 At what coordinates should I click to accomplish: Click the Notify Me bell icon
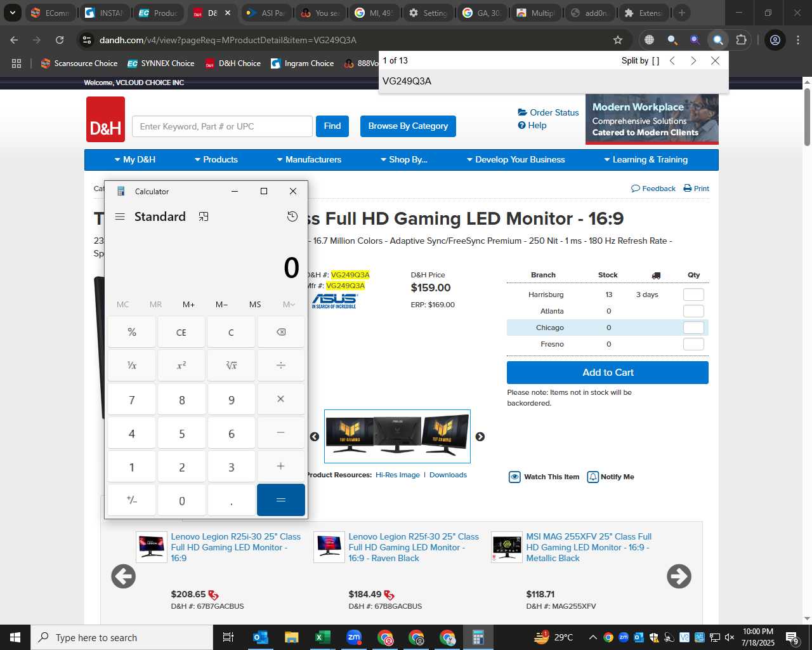coord(593,477)
